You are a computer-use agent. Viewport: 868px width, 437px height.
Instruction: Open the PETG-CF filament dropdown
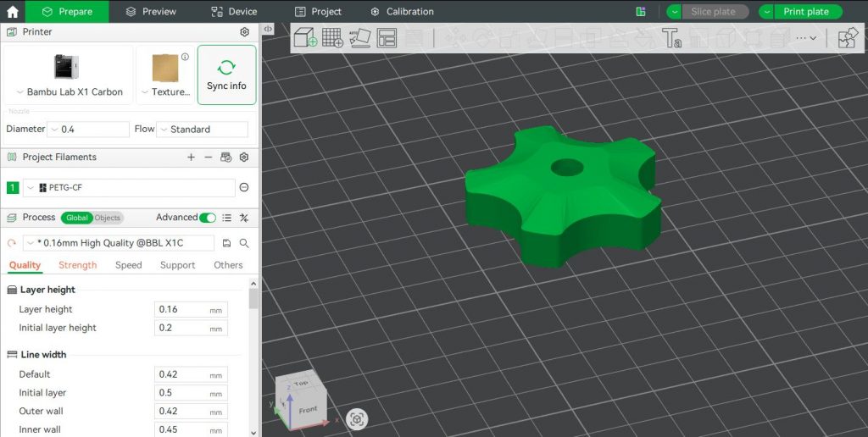coord(127,188)
